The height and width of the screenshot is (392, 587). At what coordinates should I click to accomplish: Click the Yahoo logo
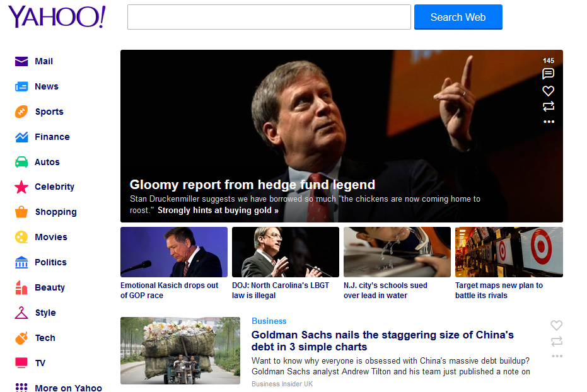[x=57, y=17]
